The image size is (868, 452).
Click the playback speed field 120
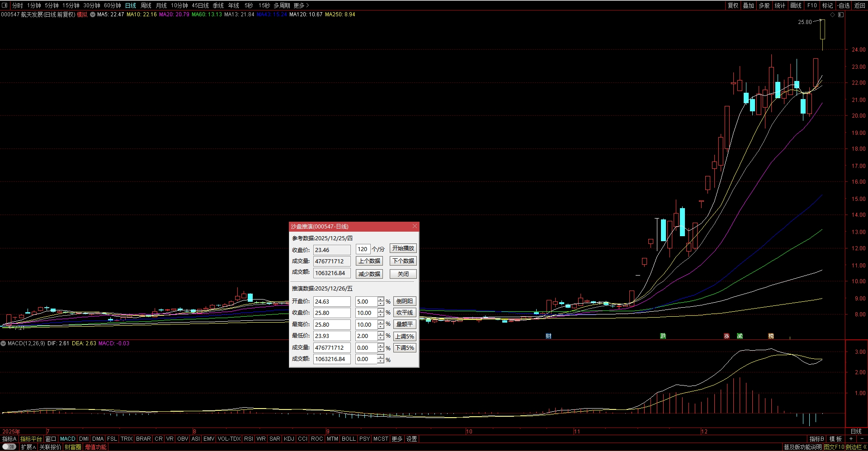[x=363, y=249]
